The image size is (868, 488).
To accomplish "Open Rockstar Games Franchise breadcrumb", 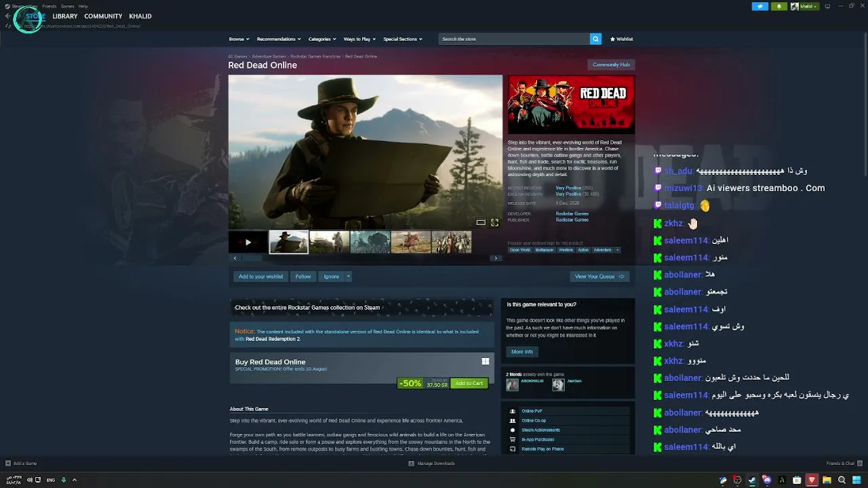I will [x=316, y=56].
